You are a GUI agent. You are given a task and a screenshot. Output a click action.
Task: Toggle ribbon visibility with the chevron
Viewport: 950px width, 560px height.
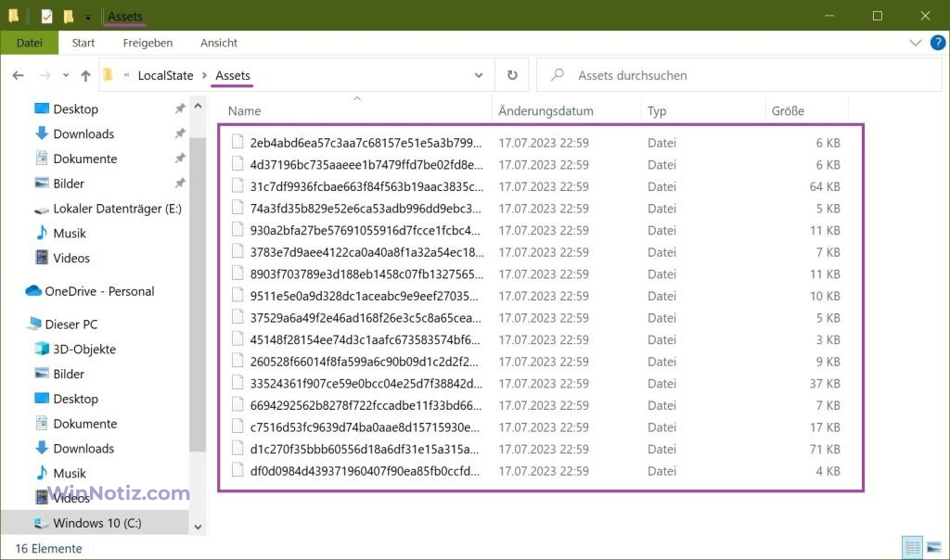click(x=915, y=43)
